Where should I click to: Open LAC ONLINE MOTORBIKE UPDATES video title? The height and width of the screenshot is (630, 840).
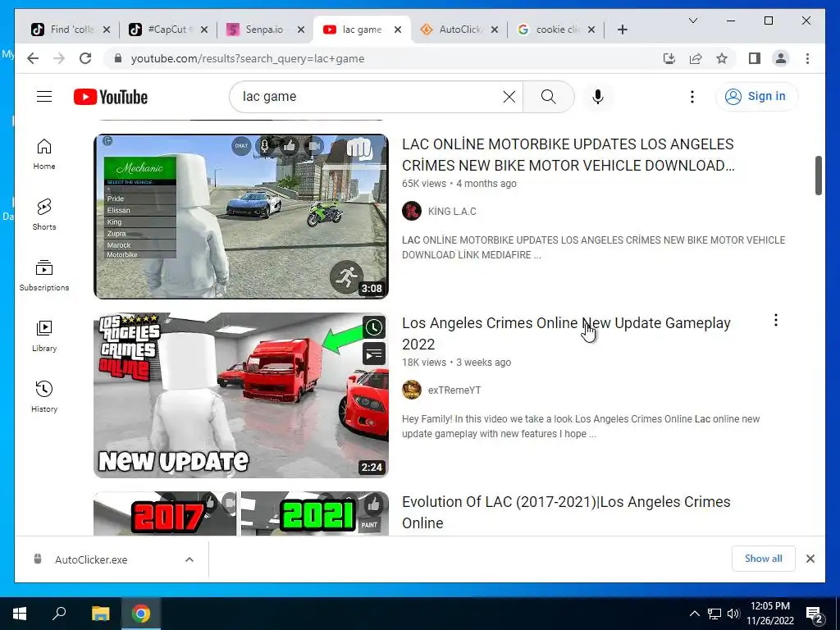568,155
